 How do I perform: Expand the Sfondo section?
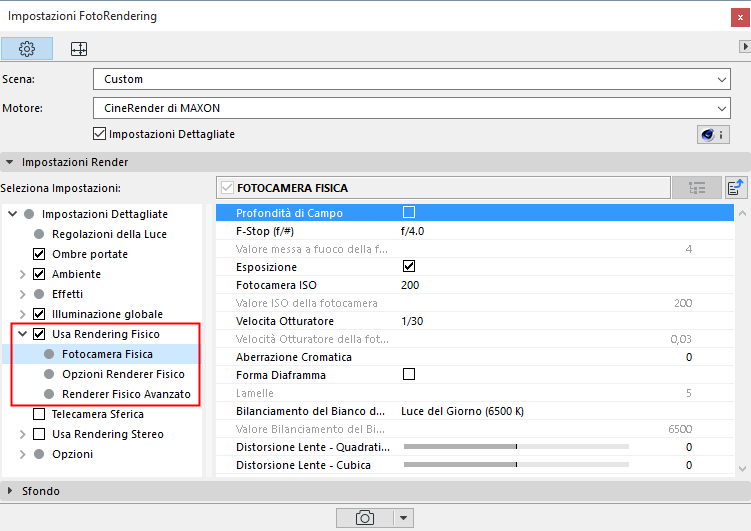point(9,491)
